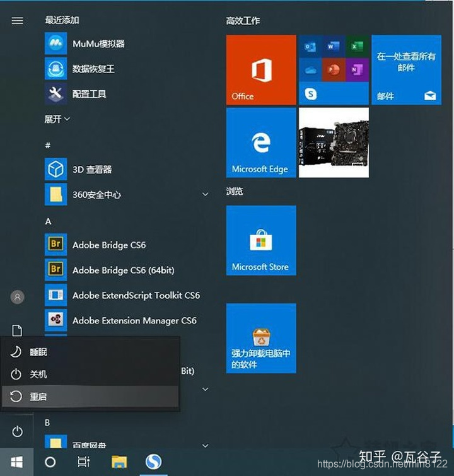This screenshot has width=454, height=476.
Task: Click the Windows Start button
Action: [16, 462]
